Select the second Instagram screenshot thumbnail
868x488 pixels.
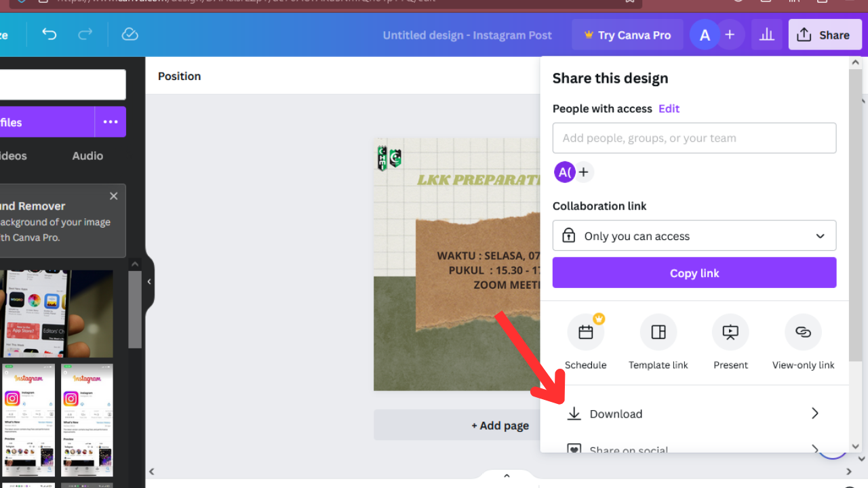[x=87, y=420]
